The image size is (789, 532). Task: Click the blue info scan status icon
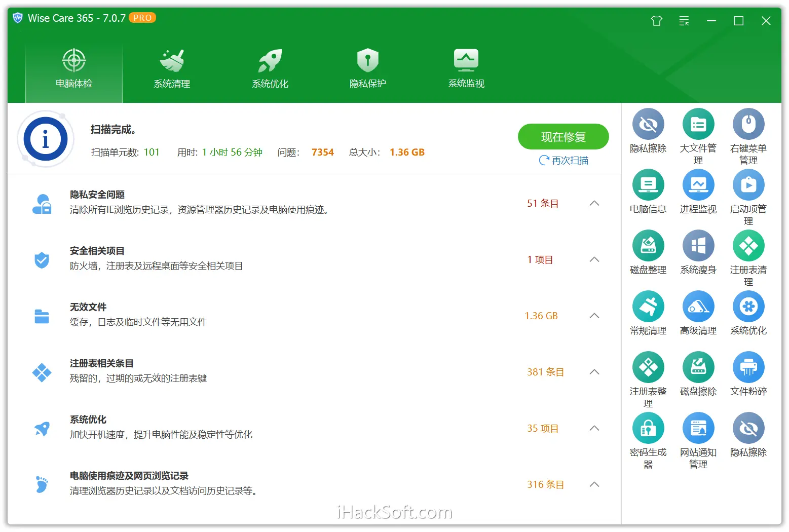[x=46, y=139]
